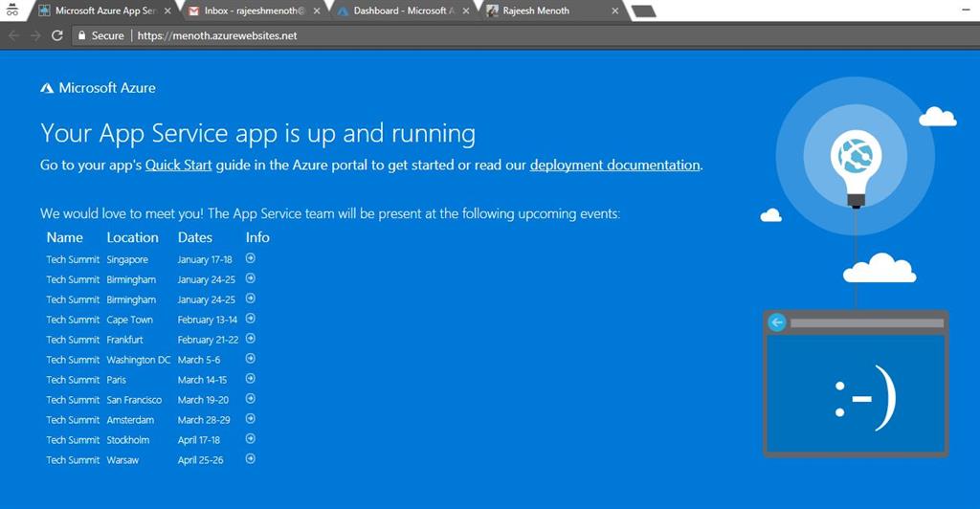
Task: Click the March 14-15 date
Action: click(x=202, y=380)
